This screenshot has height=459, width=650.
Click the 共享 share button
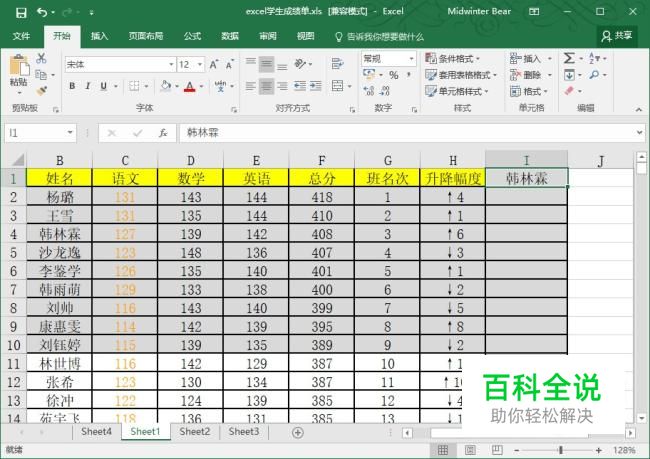tap(617, 36)
